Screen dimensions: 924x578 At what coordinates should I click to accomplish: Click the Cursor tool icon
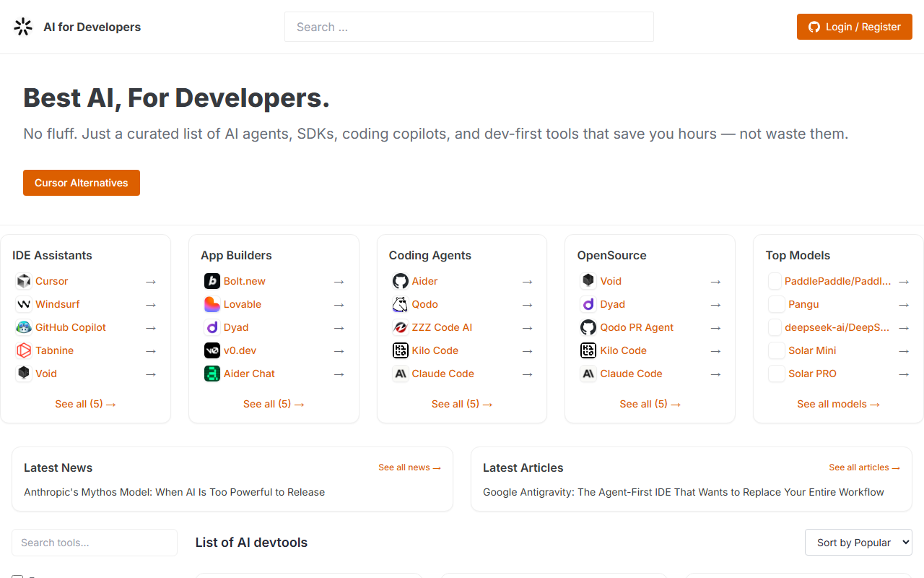(24, 281)
